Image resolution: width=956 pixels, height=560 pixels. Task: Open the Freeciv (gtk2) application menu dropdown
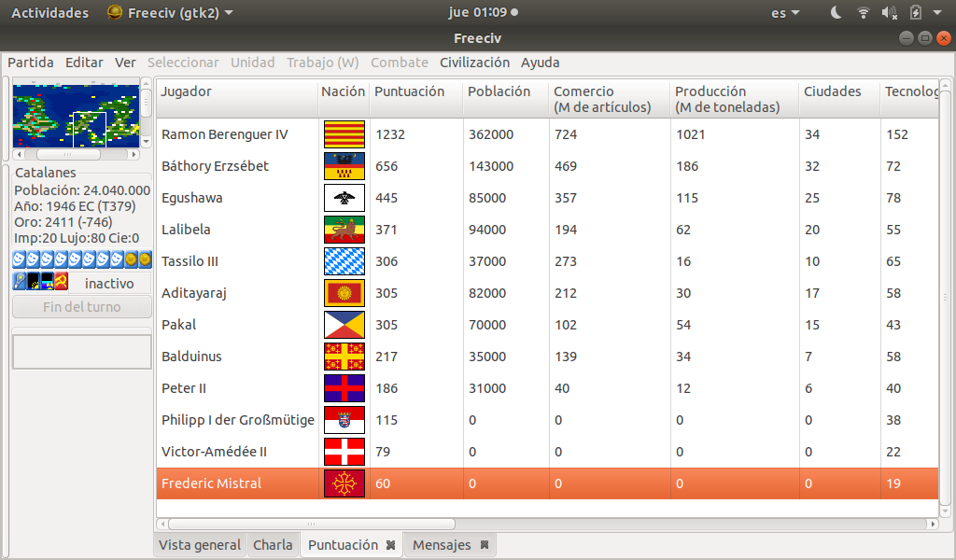point(170,12)
